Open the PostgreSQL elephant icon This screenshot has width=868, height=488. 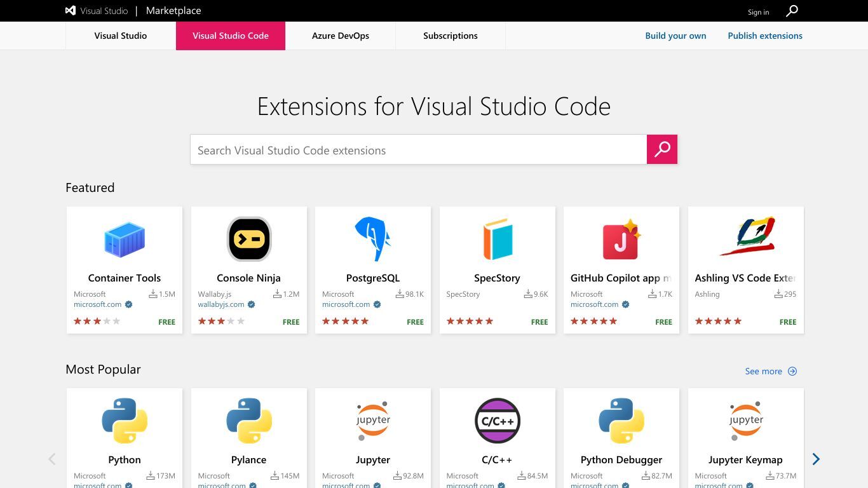[373, 239]
